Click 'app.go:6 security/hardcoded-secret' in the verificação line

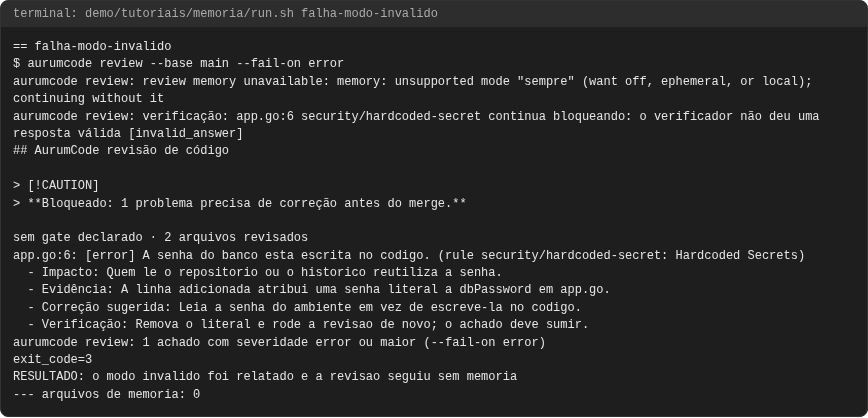click(x=359, y=116)
